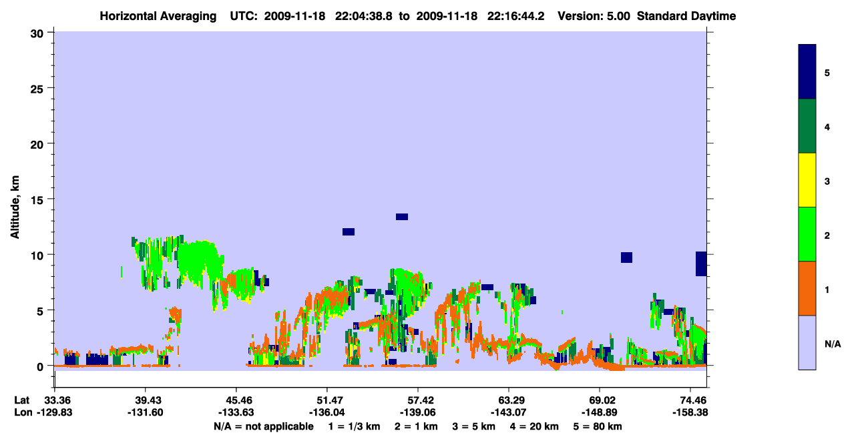The image size is (868, 445).
Task: Click longitude value -148.89
Action: [x=600, y=412]
